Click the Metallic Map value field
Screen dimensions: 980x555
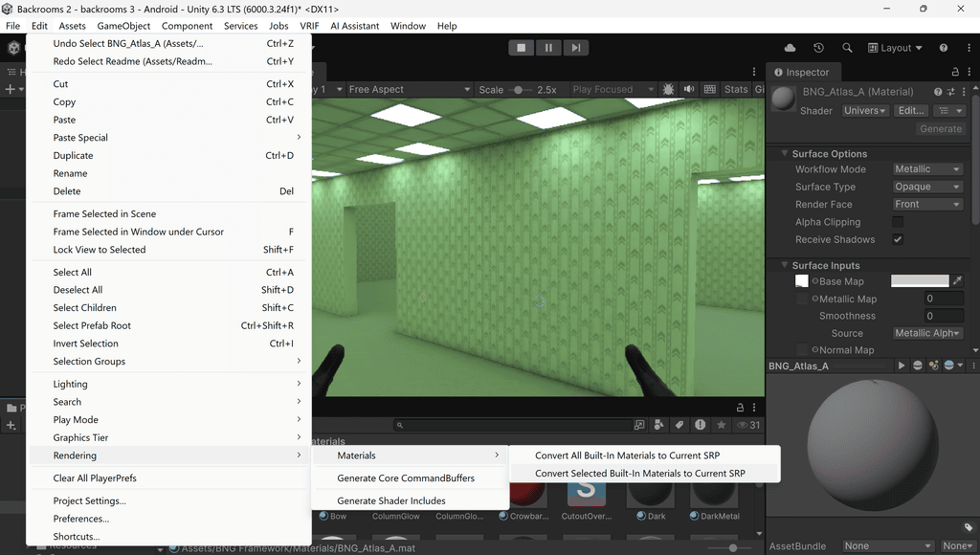944,299
